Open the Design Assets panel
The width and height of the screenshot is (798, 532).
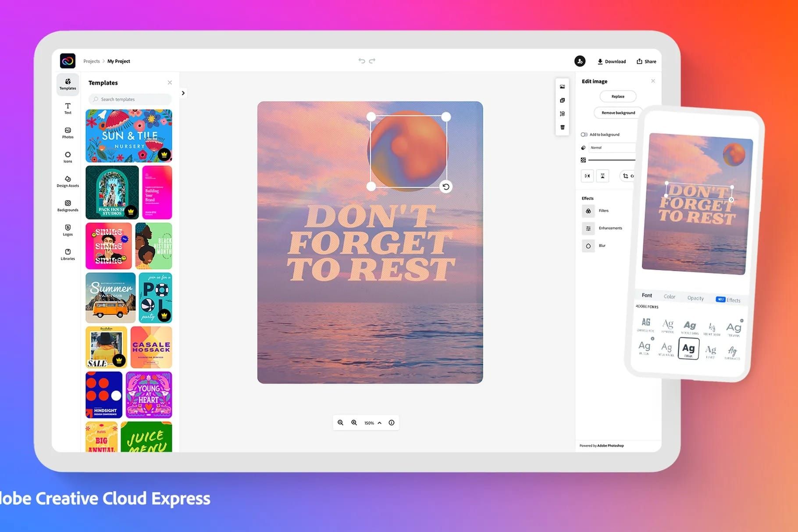[68, 182]
